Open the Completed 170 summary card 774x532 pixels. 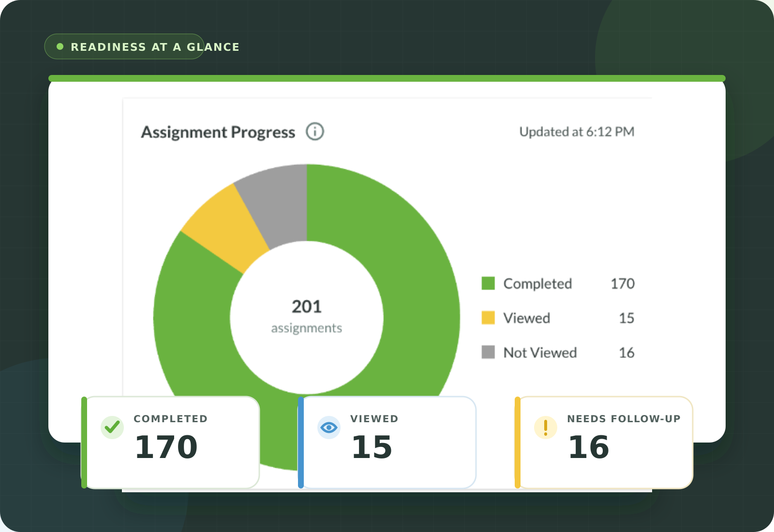(170, 443)
